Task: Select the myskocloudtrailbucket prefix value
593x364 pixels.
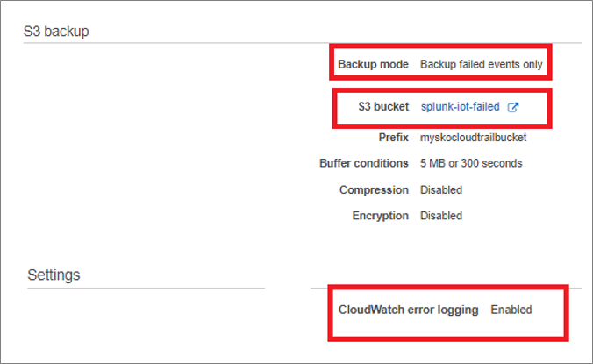Action: (x=473, y=137)
